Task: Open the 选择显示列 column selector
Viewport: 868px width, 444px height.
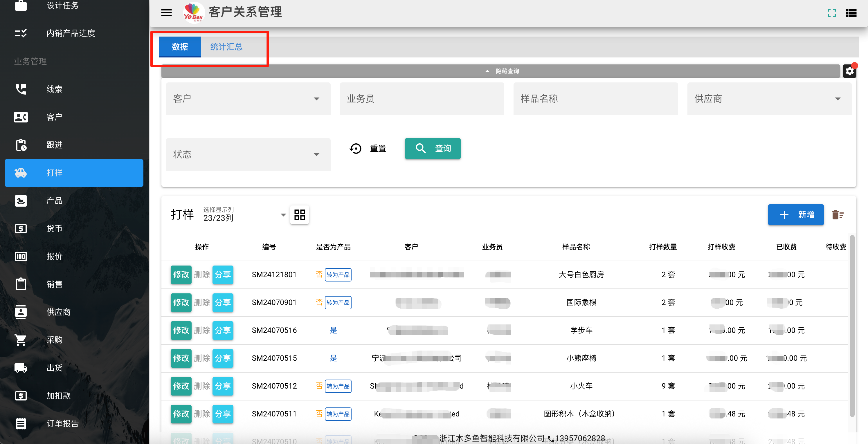Action: (x=245, y=214)
